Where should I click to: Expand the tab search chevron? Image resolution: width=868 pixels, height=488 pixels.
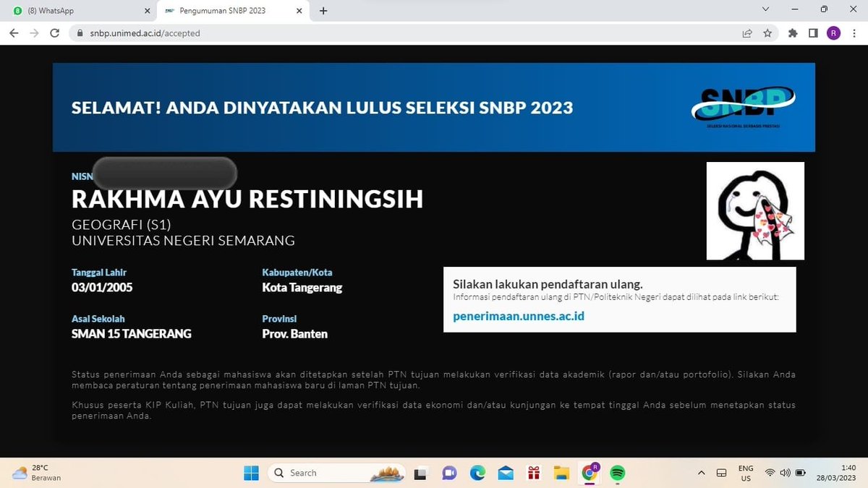coord(766,9)
